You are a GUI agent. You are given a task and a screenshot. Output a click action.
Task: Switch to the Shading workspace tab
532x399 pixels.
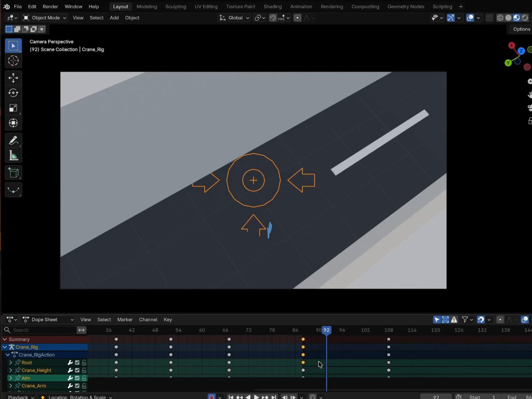pos(273,7)
